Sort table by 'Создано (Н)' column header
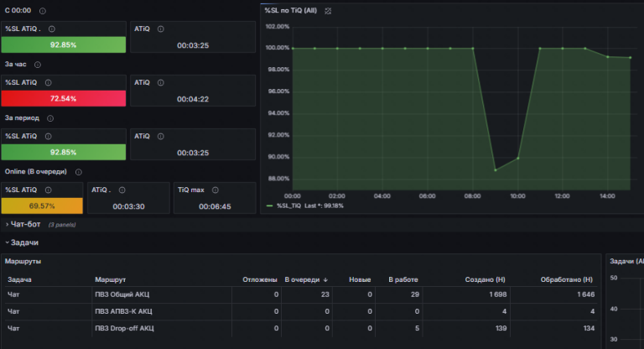Viewport: 644px width, 349px height. point(485,279)
